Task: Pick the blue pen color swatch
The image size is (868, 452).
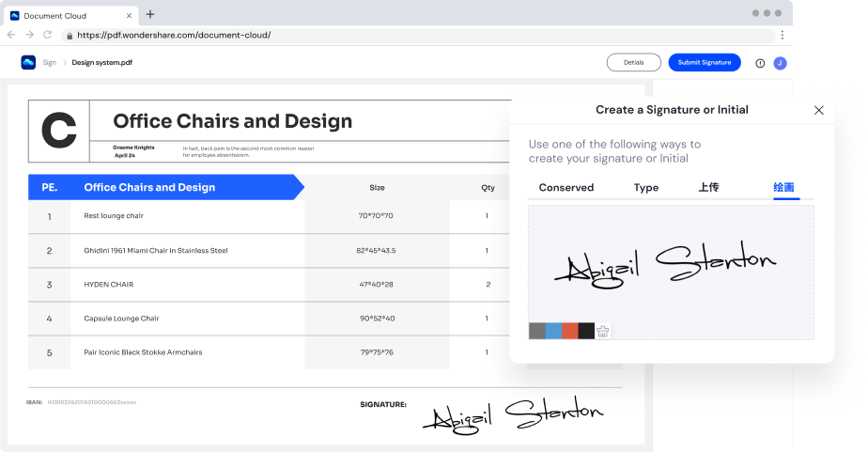Action: 553,331
